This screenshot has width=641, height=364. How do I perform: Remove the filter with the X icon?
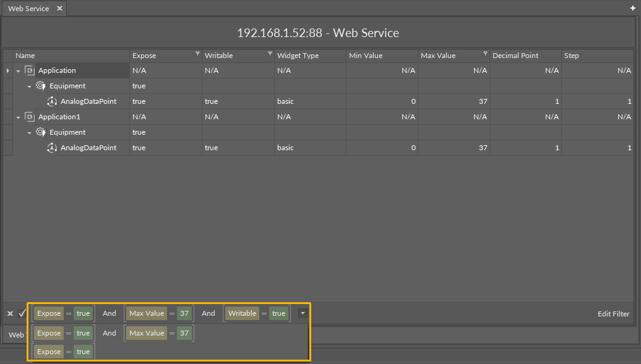point(10,314)
